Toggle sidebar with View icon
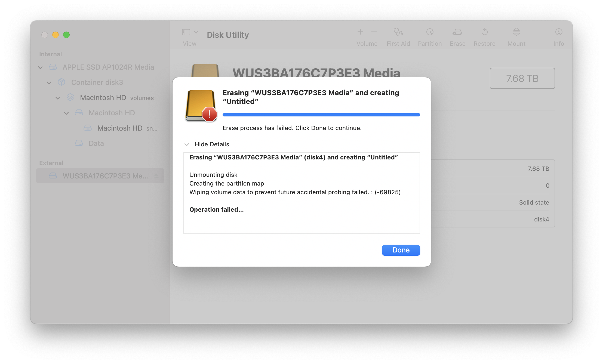Screen dimensions: 603x364 click(186, 32)
